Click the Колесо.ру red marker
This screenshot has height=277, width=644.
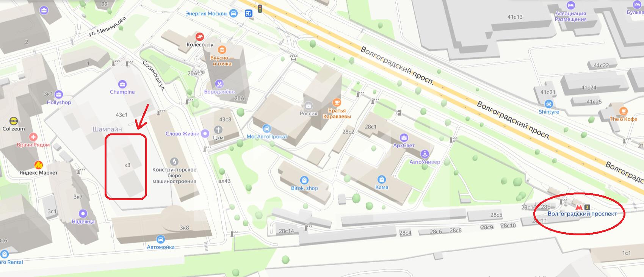tap(200, 37)
